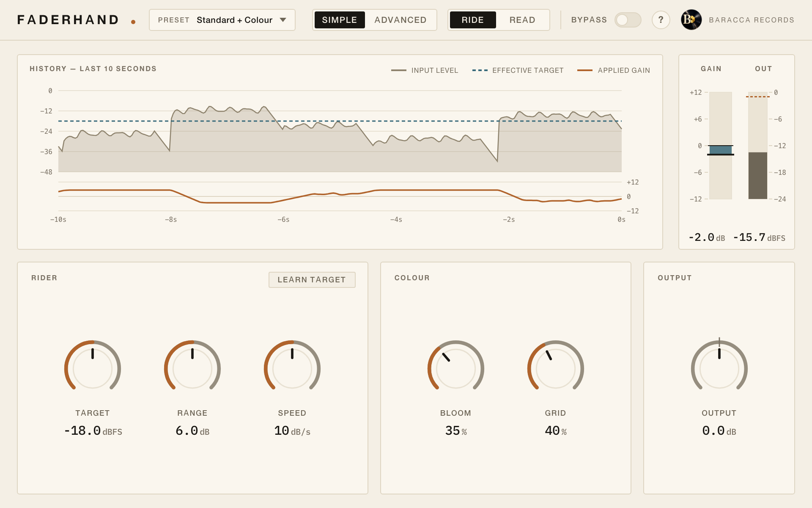
Task: Click the -15.7 dBFS output readout
Action: click(759, 237)
